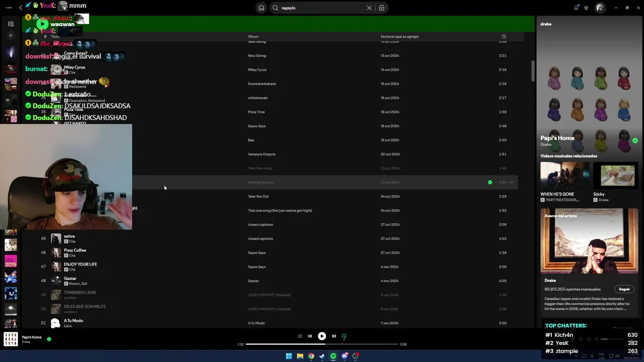
Task: Open Spotify icon in taskbar
Action: 333,356
